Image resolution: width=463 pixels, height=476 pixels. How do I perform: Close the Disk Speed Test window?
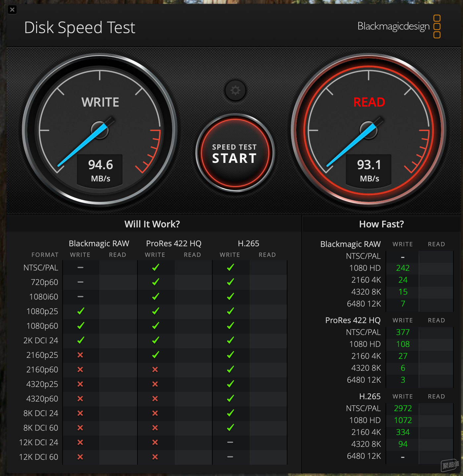(12, 10)
